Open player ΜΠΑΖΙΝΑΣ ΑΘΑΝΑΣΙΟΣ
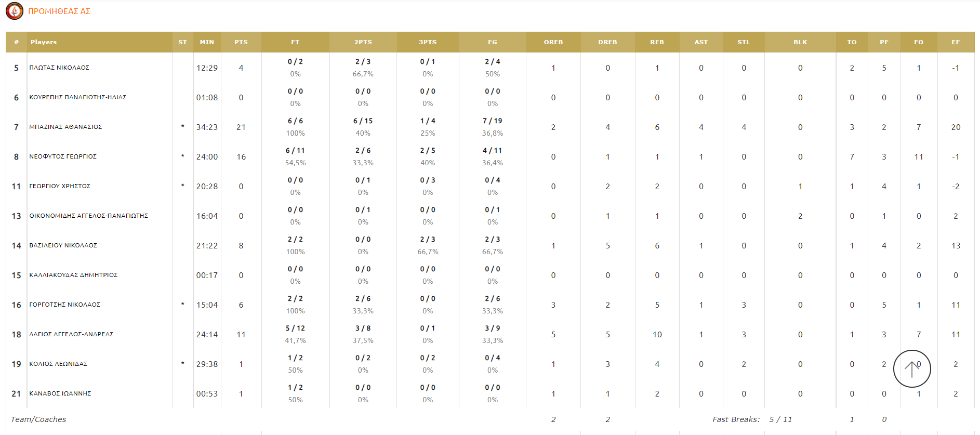 pos(65,127)
